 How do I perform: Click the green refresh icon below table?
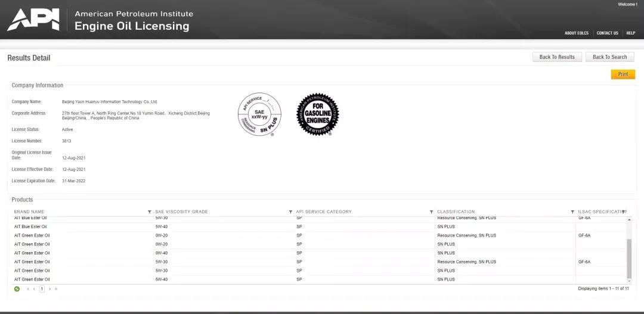(x=17, y=289)
